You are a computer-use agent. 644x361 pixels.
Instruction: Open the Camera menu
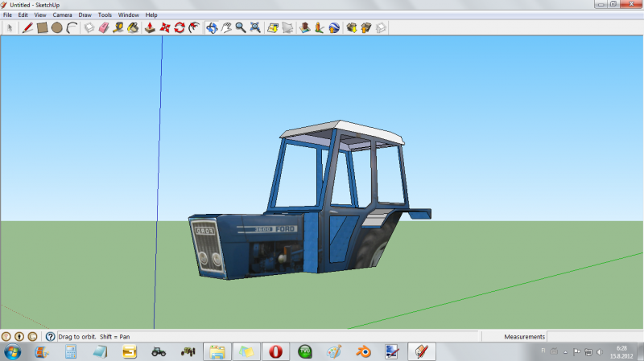click(x=62, y=14)
